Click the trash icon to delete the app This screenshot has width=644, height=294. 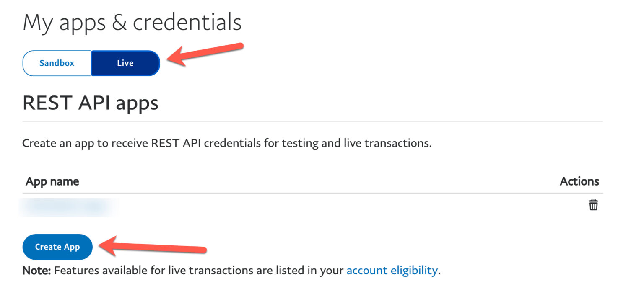click(593, 205)
